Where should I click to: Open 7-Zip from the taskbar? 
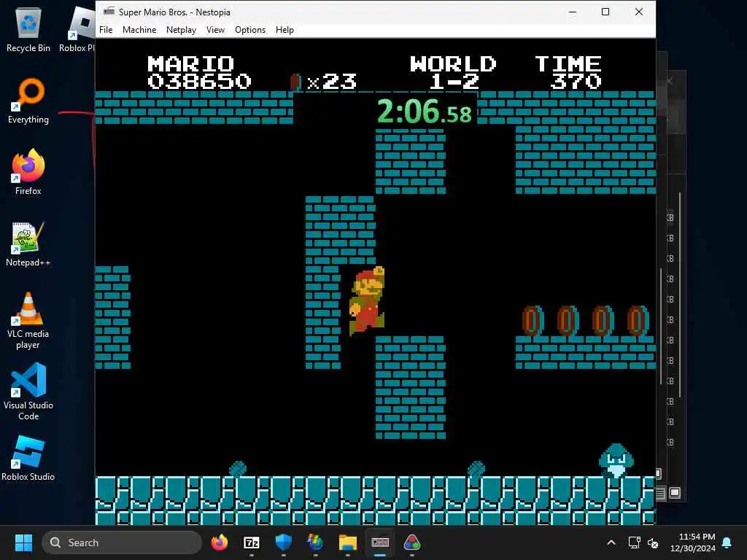252,542
